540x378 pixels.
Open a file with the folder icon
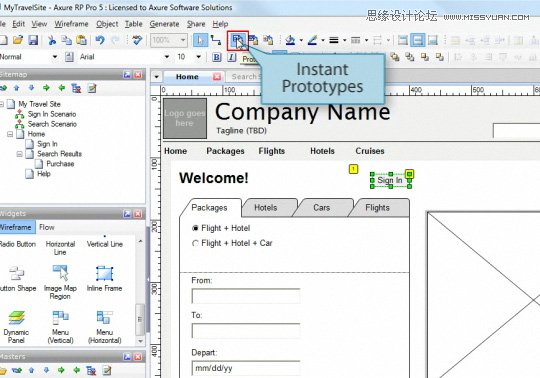point(18,40)
